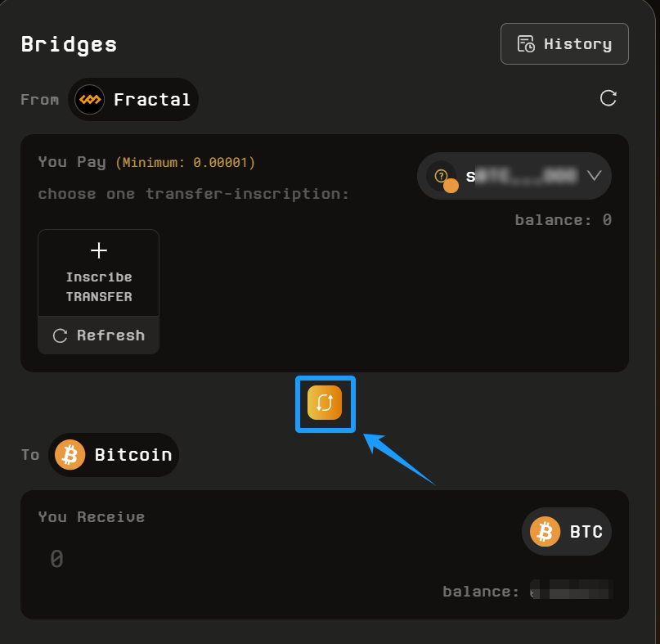The width and height of the screenshot is (660, 644).
Task: Open the History panel
Action: 564,44
